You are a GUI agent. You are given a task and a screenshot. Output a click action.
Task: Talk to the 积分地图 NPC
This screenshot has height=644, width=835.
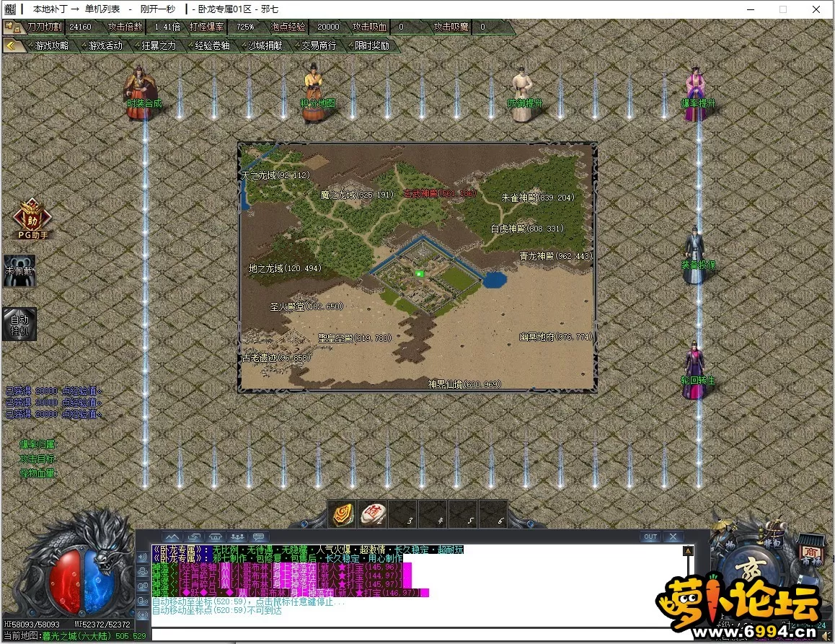[314, 92]
